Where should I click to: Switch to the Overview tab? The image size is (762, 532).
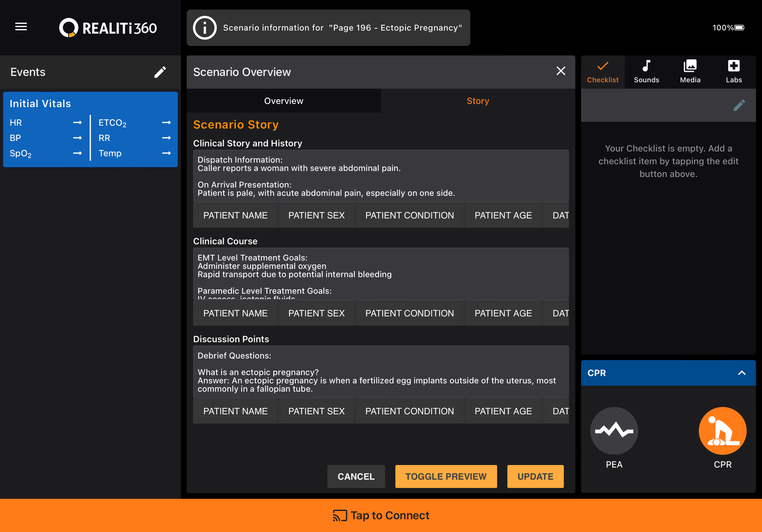(284, 101)
